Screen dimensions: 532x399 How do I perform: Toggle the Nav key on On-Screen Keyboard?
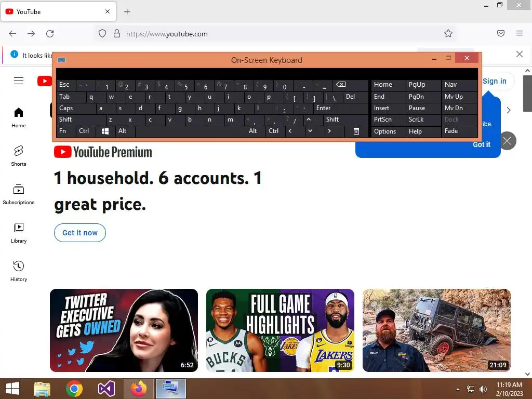[459, 85]
